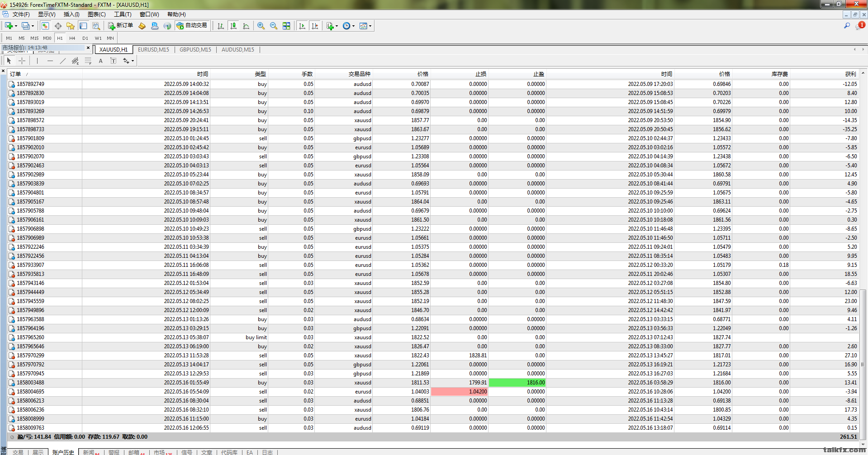Toggle the Data Window crosshair icon
Image resolution: width=868 pixels, height=455 pixels.
(x=58, y=26)
